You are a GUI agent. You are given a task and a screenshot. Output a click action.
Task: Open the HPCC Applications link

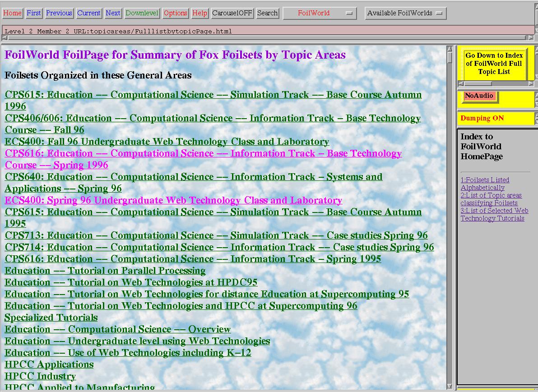(49, 364)
